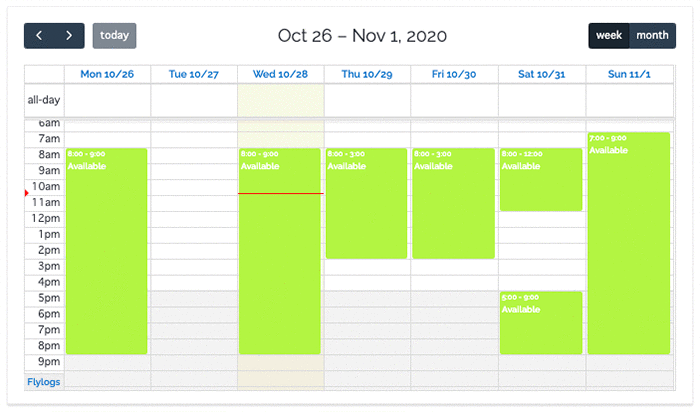The width and height of the screenshot is (700, 412).
Task: Select Monday's 8:00-9:00 Available block
Action: click(107, 251)
